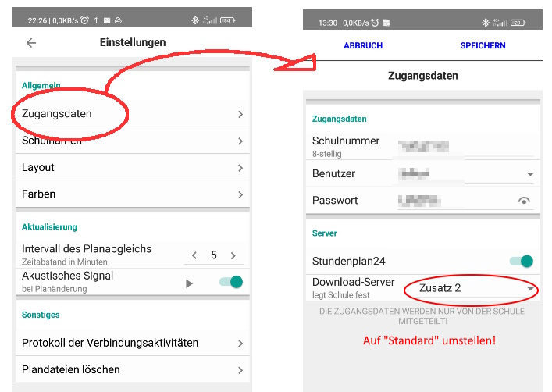The width and height of the screenshot is (552, 392).
Task: Show password with the eye icon
Action: tap(524, 201)
